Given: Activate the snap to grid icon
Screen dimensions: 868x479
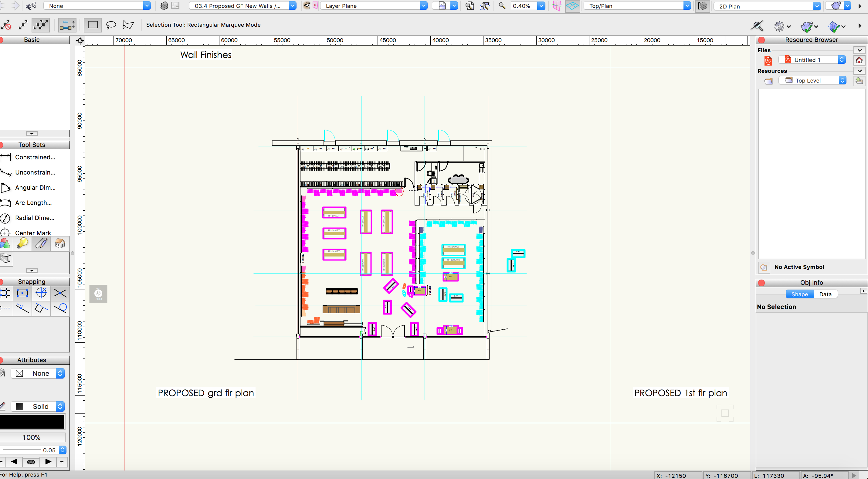Looking at the screenshot, I should coord(5,293).
